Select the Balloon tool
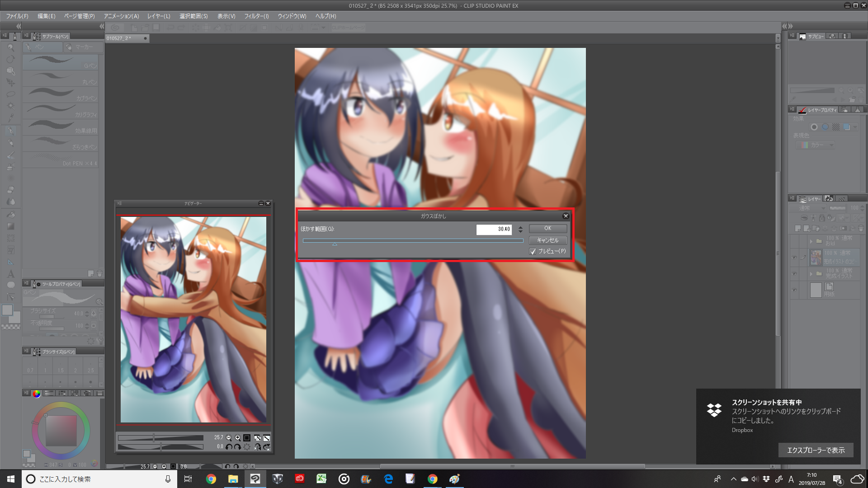The height and width of the screenshot is (488, 868). click(x=11, y=285)
